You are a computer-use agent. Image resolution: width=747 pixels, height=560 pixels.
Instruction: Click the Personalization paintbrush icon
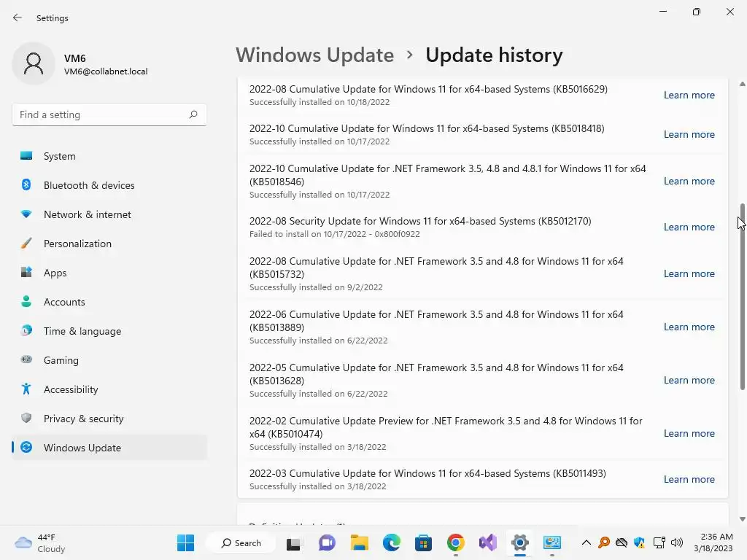coord(26,244)
